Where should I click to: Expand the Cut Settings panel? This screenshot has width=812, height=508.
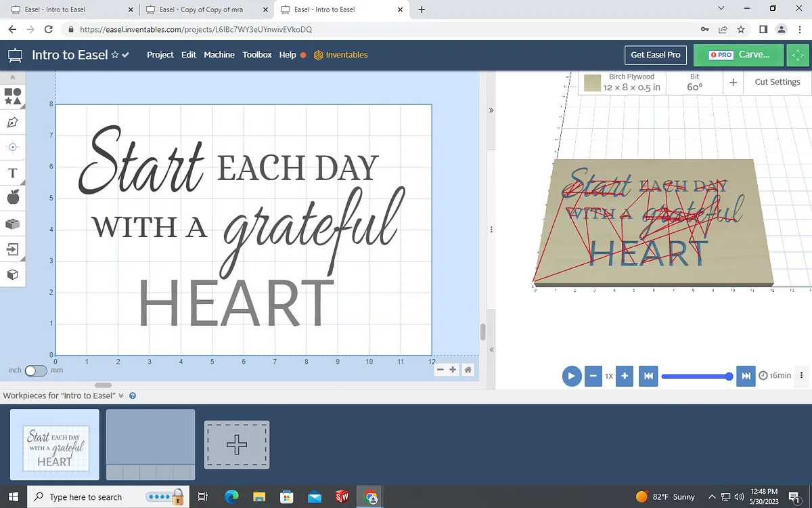[777, 82]
